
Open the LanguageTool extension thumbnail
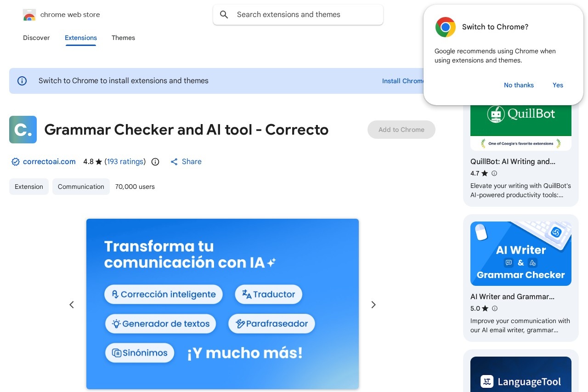pyautogui.click(x=521, y=374)
